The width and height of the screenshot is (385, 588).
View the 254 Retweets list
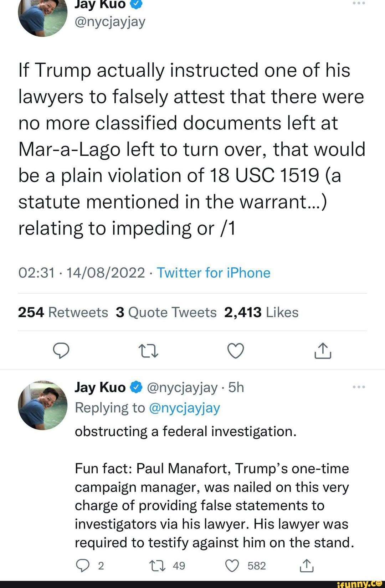point(63,313)
